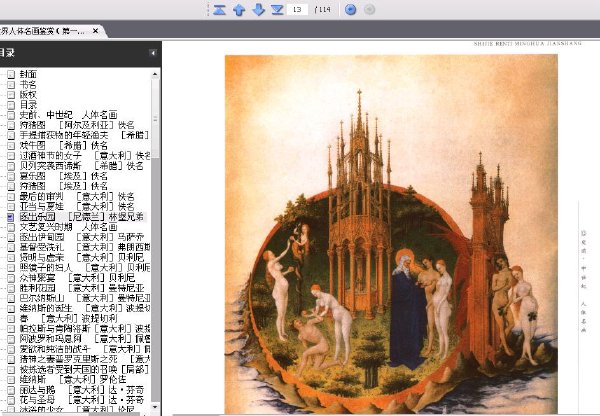Viewport: 600px width, 416px height.
Task: Click the painting image on the page
Action: (x=391, y=234)
